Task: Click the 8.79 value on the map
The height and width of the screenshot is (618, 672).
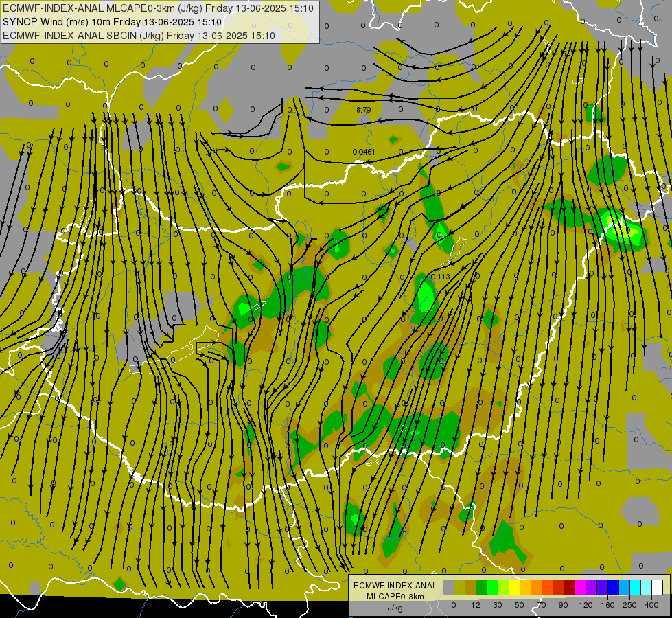Action: point(363,111)
